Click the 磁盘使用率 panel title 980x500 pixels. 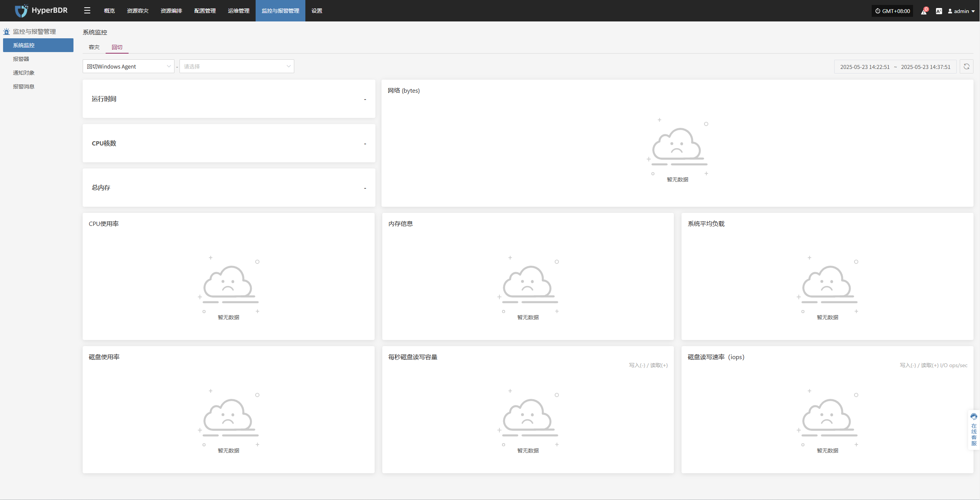click(104, 357)
